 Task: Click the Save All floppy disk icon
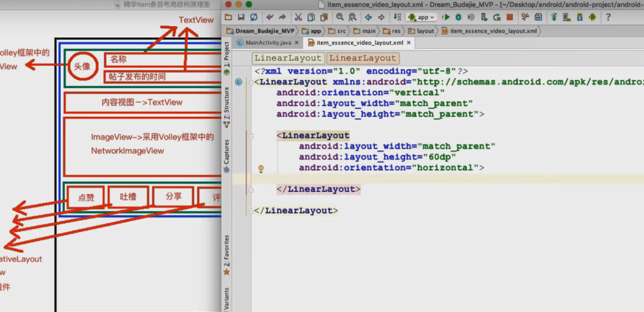click(241, 17)
